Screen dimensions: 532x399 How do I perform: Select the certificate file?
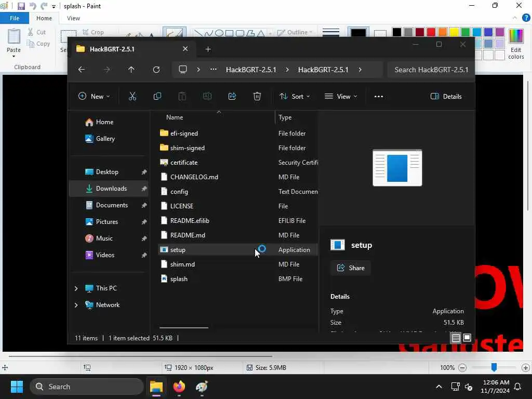point(237,163)
